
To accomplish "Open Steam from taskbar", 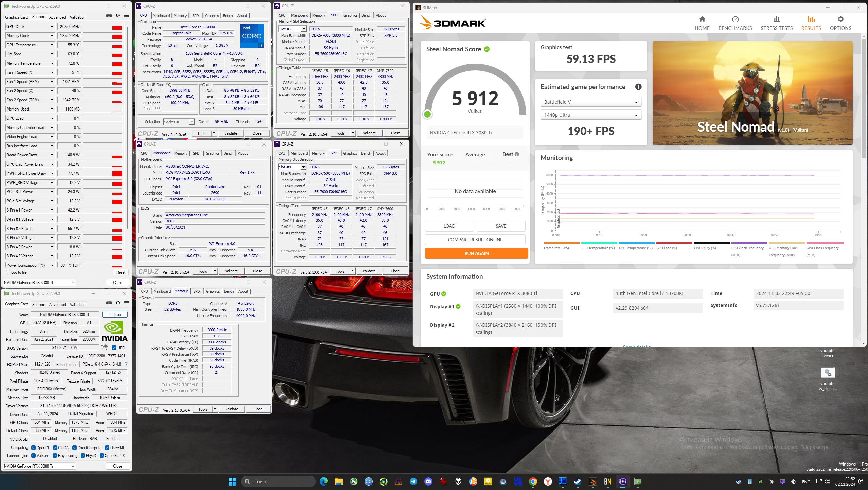I will [578, 481].
